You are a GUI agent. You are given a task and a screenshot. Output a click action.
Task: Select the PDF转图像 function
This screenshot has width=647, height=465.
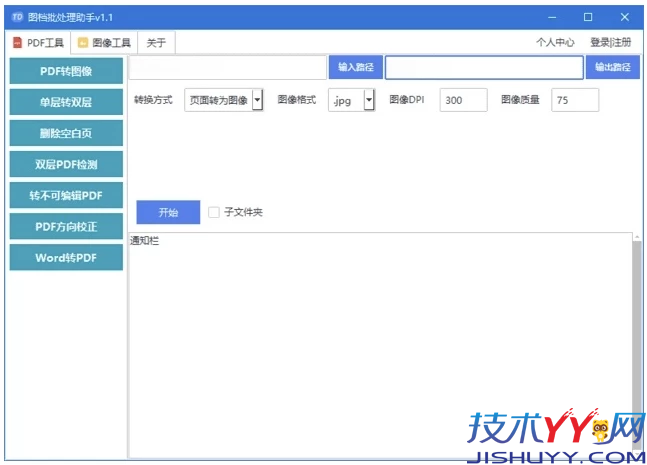[x=66, y=71]
